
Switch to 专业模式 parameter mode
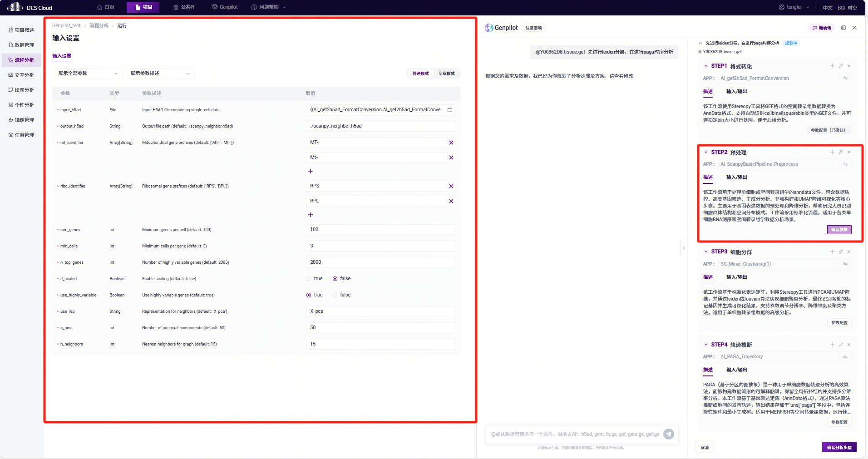click(x=446, y=74)
